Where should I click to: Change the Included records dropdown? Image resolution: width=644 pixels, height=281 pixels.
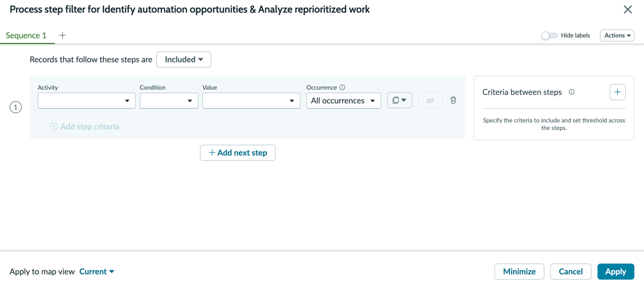184,60
